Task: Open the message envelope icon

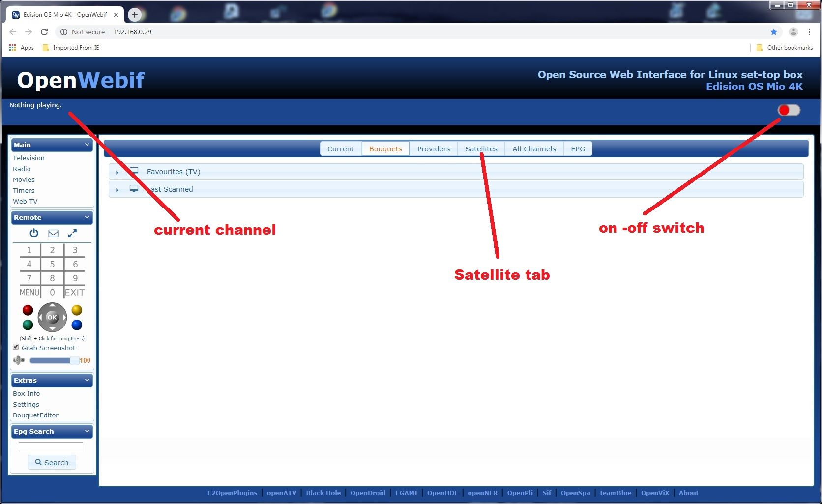Action: pos(53,233)
